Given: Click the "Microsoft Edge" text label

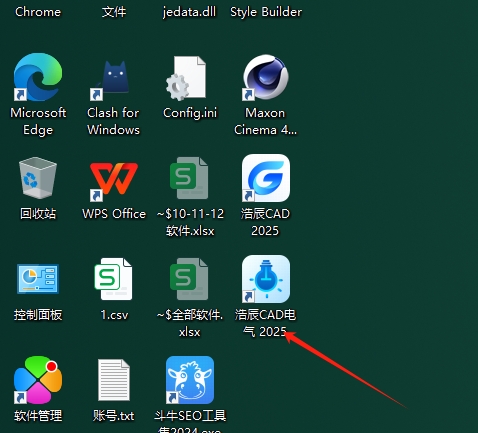Looking at the screenshot, I should click(x=38, y=121).
